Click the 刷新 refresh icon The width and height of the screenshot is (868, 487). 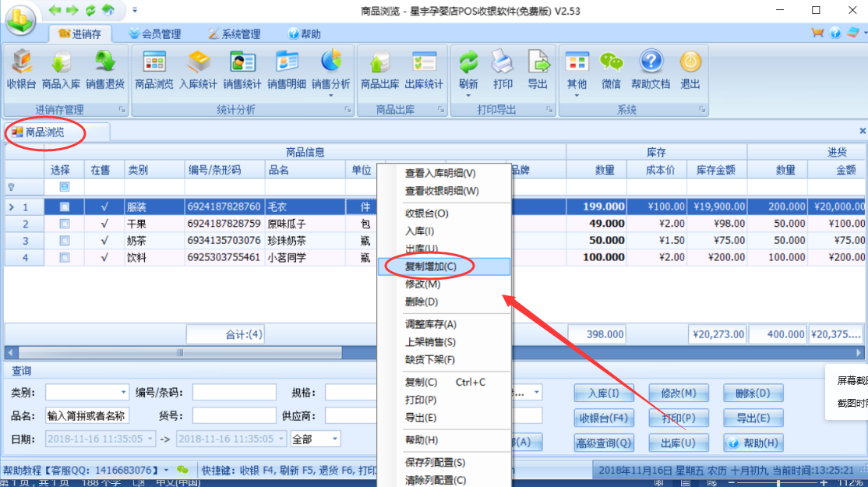[x=468, y=62]
